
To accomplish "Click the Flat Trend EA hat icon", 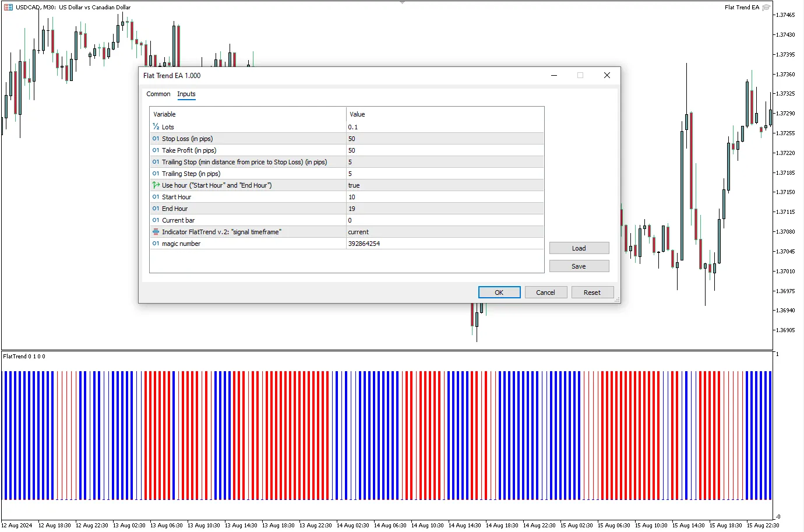I will tap(766, 8).
